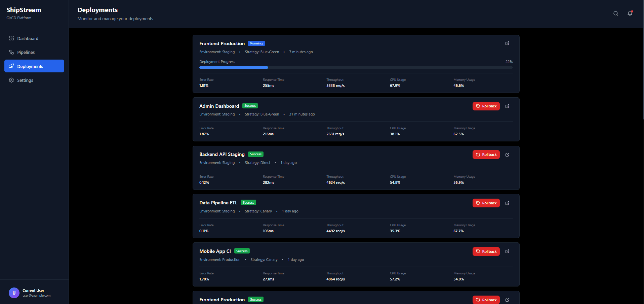Select the Dashboard icon in the sidebar
This screenshot has width=644, height=304.
11,38
